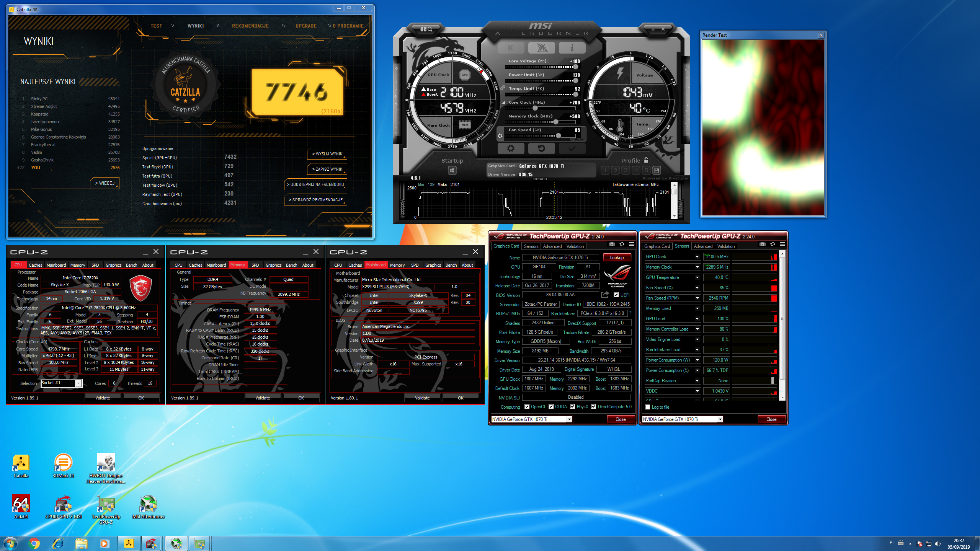Toggle the OpenCL checkbox in GPU-Z

tap(527, 407)
